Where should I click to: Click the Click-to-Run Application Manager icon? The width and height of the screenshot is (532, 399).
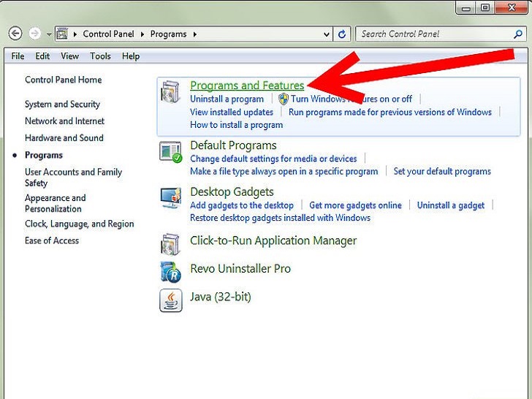[x=170, y=244]
